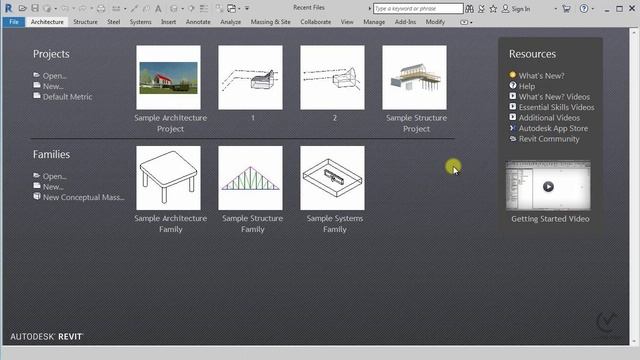
Task: Expand the Measure tool dropdown arrow
Action: click(125, 9)
